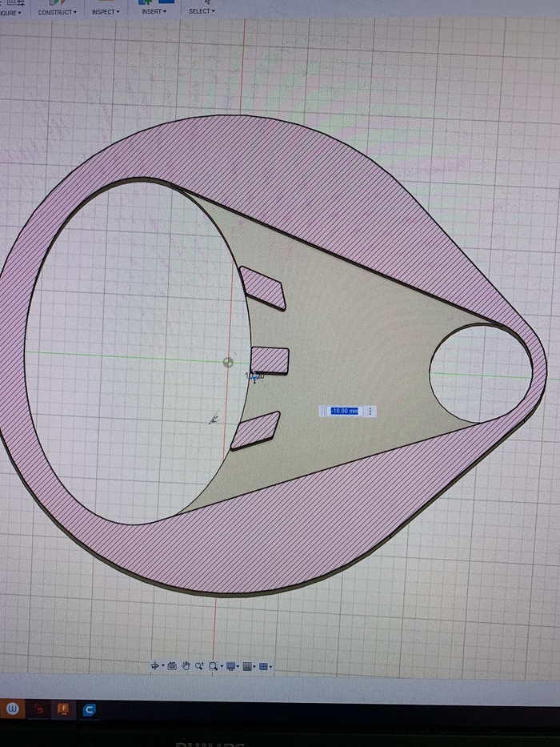The height and width of the screenshot is (747, 560).
Task: Open the Construct menu
Action: [58, 12]
